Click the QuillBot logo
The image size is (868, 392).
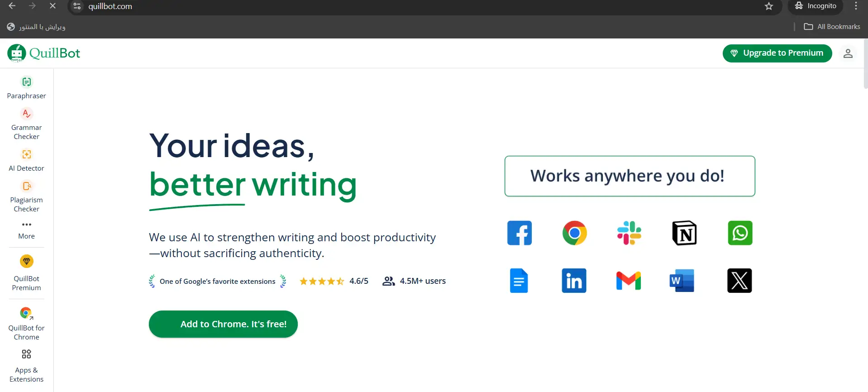tap(44, 53)
